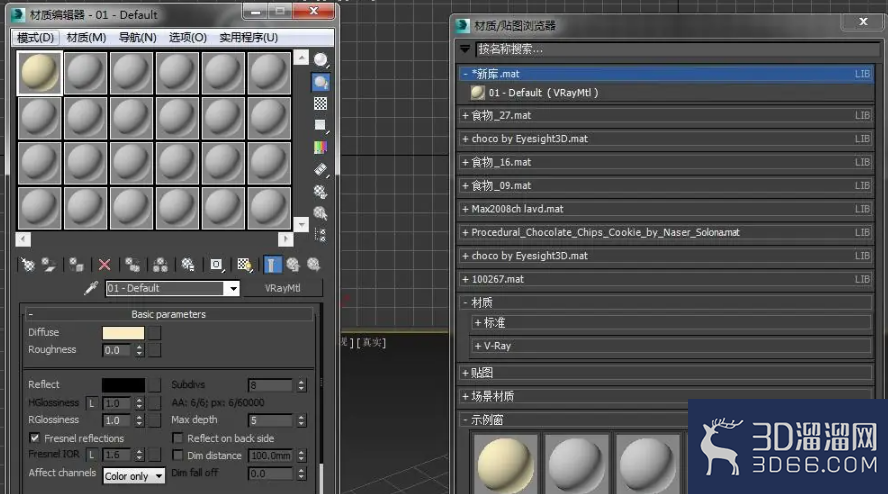Click the Make Unique icon
888x494 pixels.
click(160, 265)
